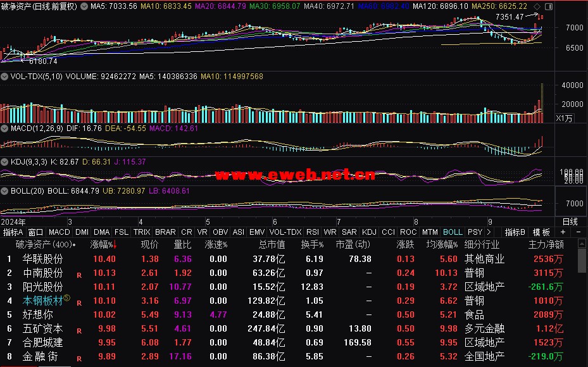The image size is (588, 367).
Task: Open the BOLL indicator panel dropdown
Action: point(4,191)
